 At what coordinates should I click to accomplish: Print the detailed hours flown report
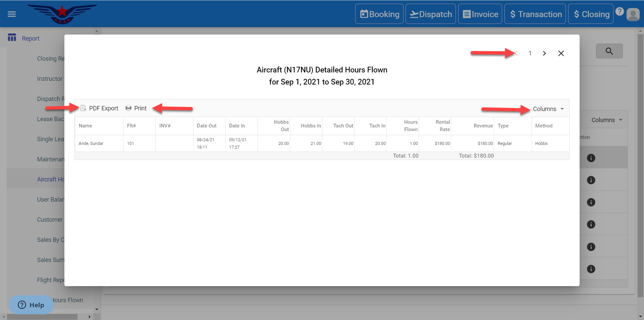136,108
